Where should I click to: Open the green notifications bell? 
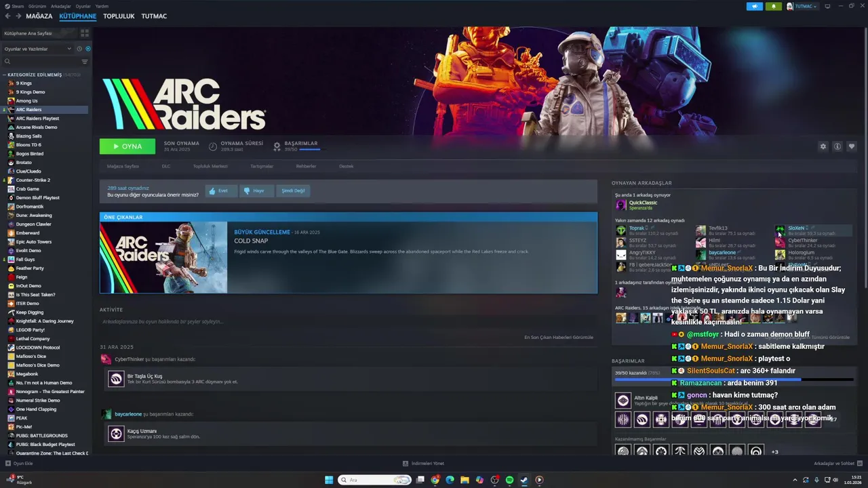click(x=774, y=6)
